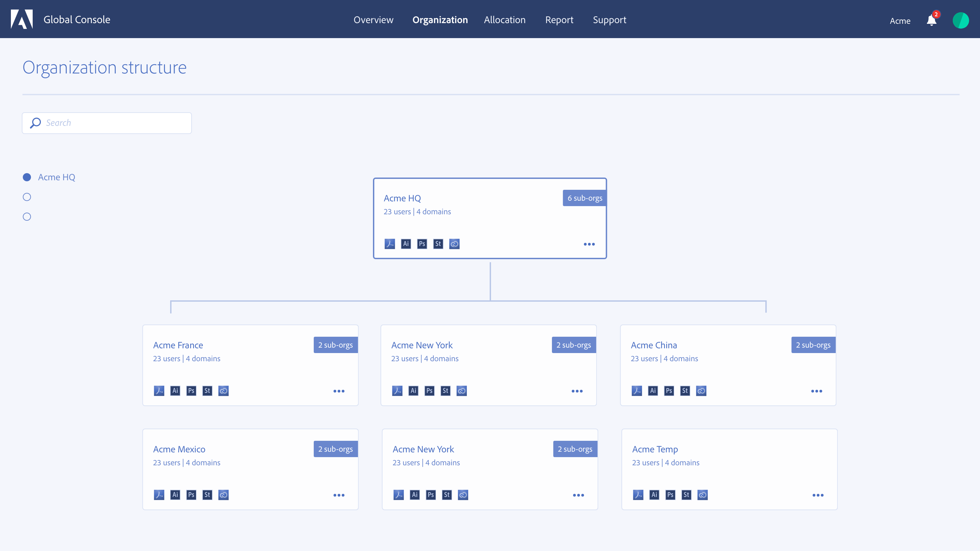Click the Creative Cloud icon on Acme HQ card
The height and width of the screenshot is (551, 980).
(454, 244)
